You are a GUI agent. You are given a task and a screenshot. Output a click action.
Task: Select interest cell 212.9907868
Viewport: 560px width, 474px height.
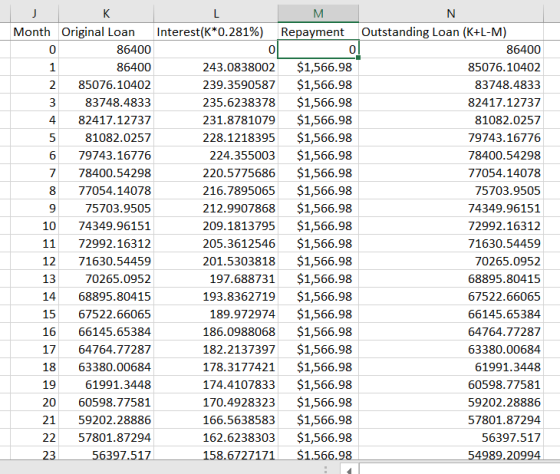tap(216, 208)
